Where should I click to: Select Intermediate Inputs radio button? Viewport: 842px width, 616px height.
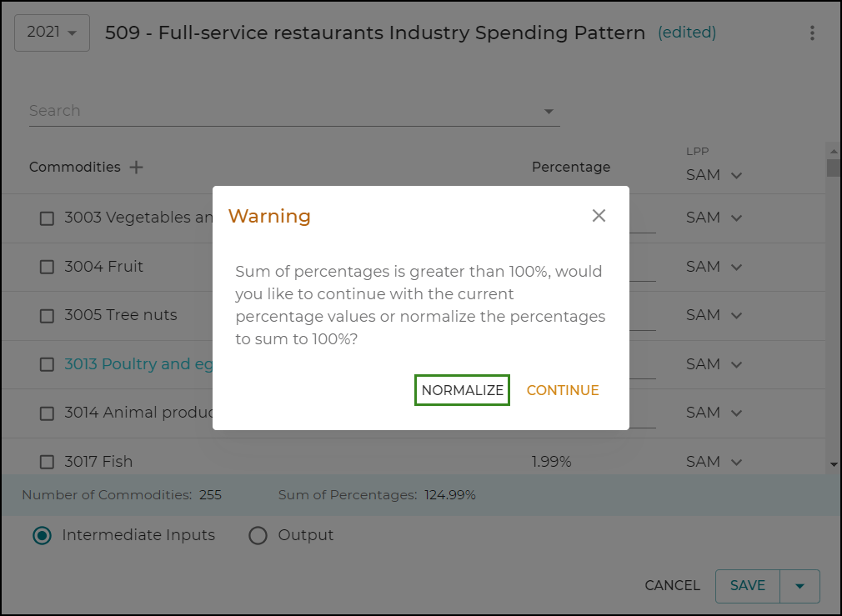click(42, 535)
